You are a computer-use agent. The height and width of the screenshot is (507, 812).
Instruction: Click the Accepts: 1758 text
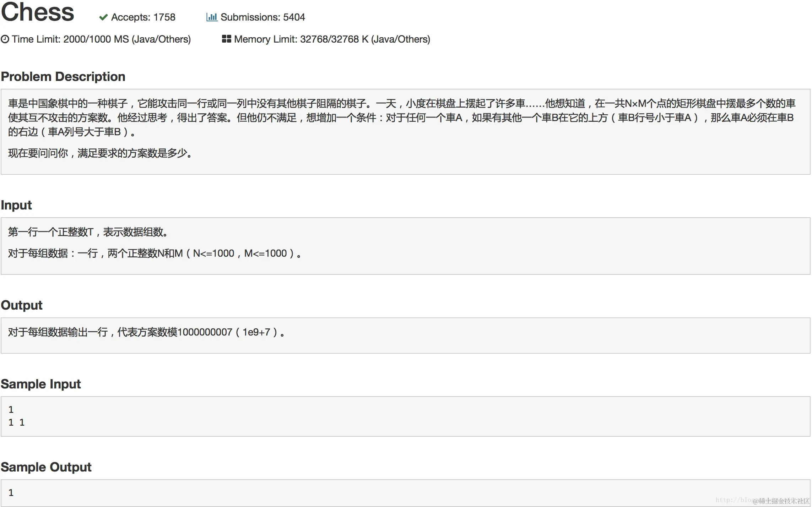click(143, 17)
